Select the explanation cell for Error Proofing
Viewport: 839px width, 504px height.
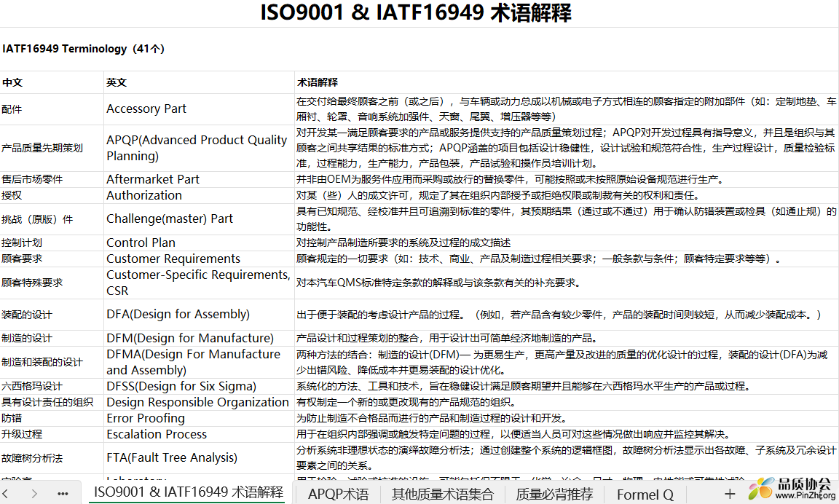click(x=567, y=418)
